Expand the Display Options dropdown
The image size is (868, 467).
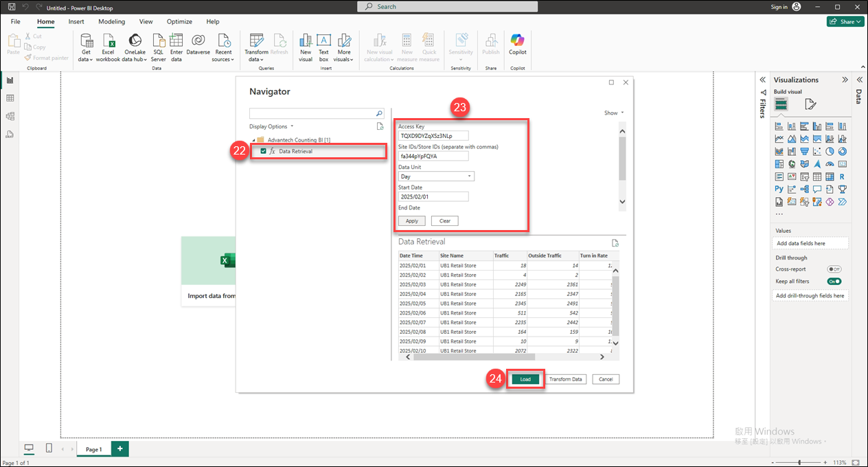[271, 126]
